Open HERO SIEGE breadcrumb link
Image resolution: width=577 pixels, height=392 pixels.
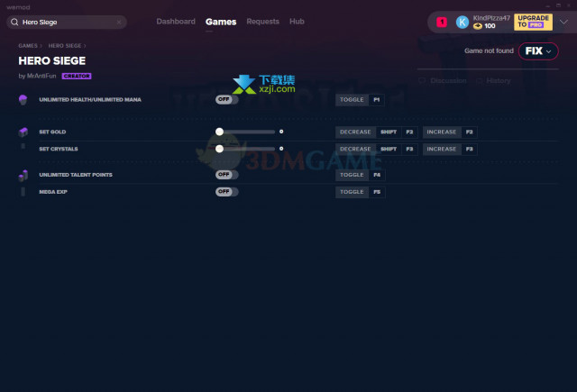point(65,46)
